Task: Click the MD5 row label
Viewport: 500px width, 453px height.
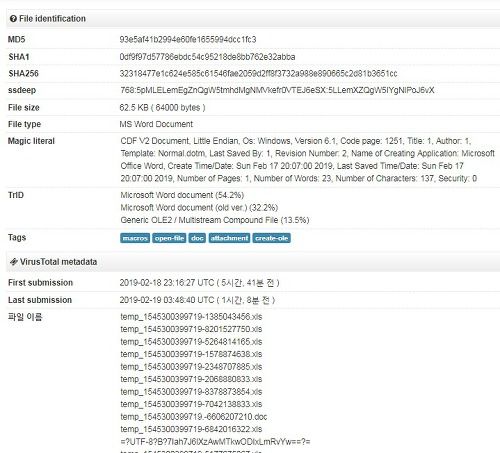Action: pyautogui.click(x=16, y=39)
